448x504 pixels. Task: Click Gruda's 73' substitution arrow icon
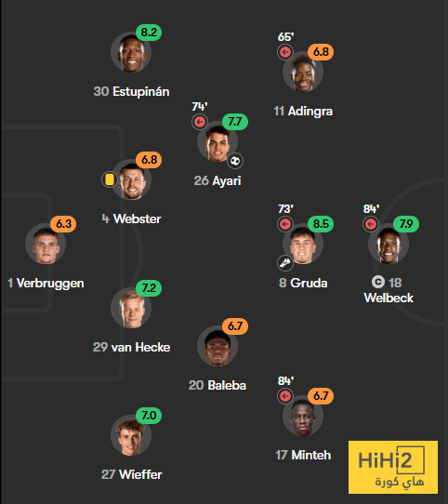[285, 224]
